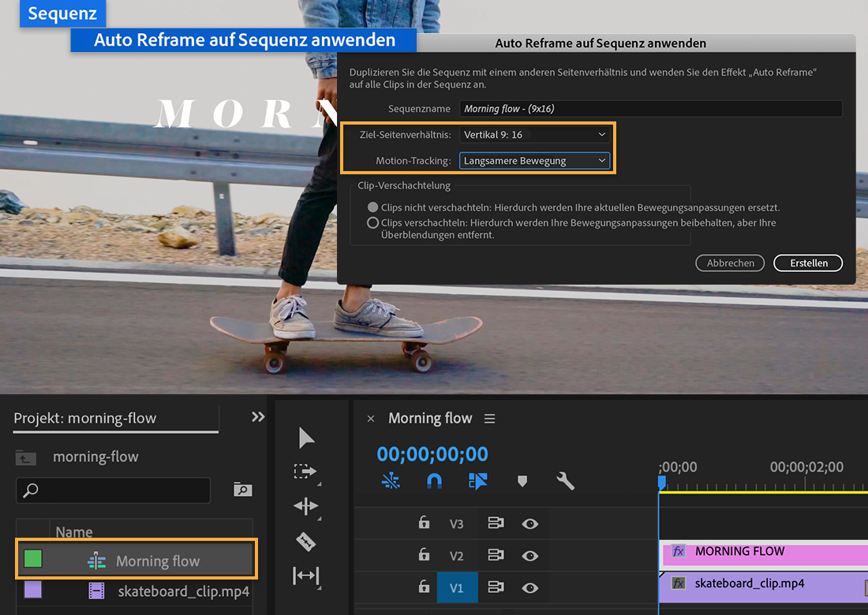Viewport: 868px width, 615px height.
Task: Toggle nest sequence insert icon in timeline
Action: [391, 481]
